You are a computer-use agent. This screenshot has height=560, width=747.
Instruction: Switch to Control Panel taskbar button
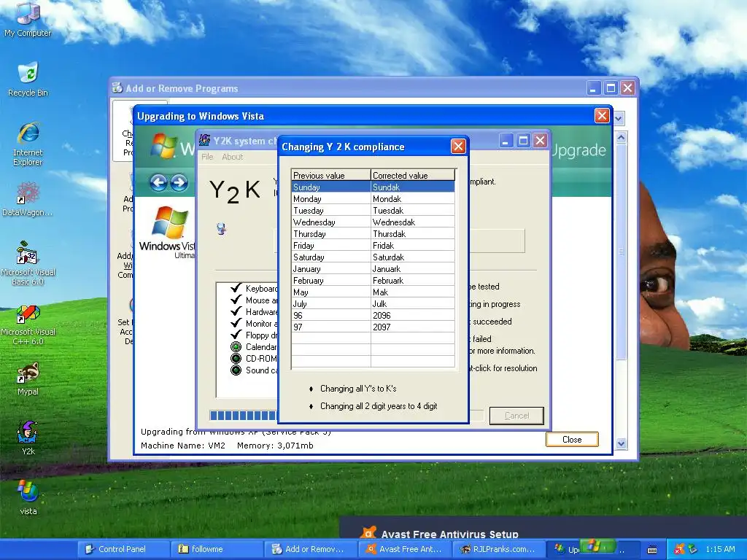pyautogui.click(x=123, y=549)
